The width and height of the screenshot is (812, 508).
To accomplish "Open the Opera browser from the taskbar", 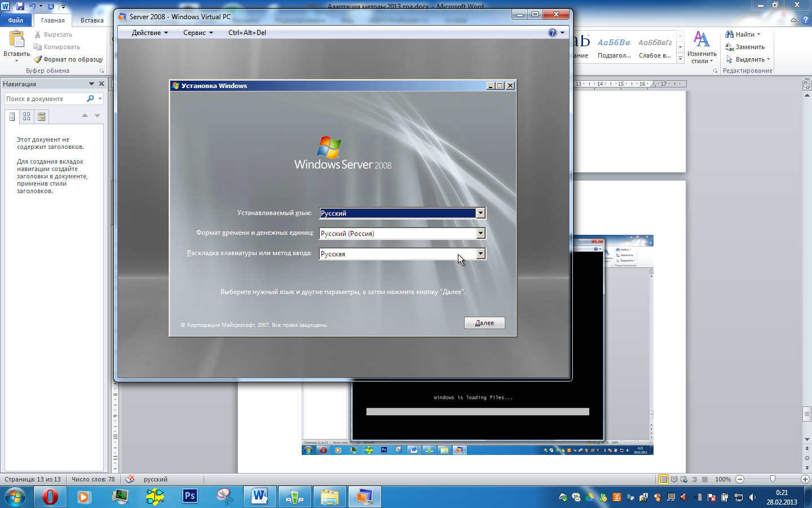I will (50, 497).
